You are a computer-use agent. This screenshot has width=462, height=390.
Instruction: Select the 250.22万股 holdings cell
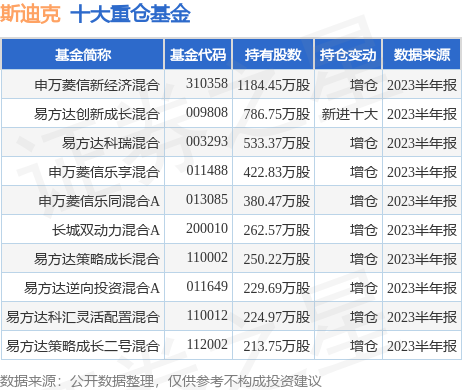point(277,259)
